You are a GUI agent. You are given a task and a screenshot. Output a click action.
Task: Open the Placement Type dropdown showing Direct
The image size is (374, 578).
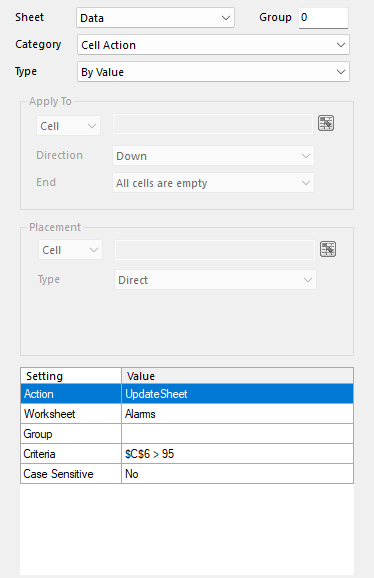[x=215, y=280]
